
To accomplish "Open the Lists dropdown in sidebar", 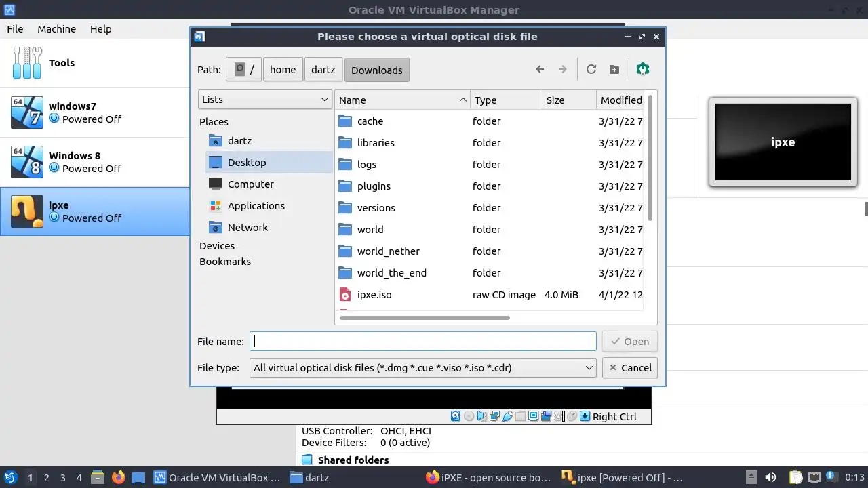I will point(265,100).
